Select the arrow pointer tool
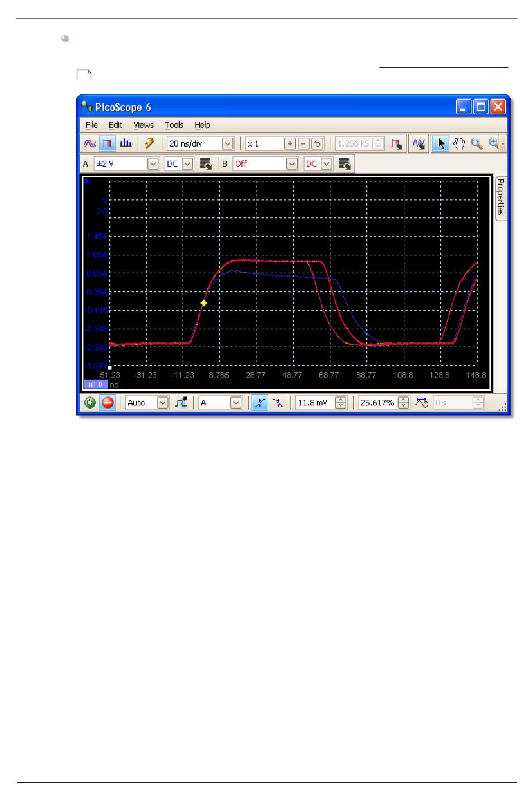This screenshot has height=789, width=532. tap(441, 144)
